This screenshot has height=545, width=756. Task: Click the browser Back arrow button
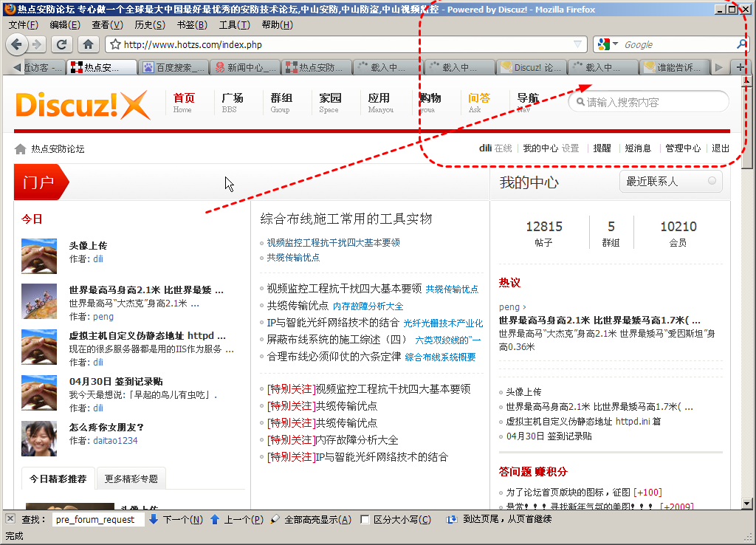click(x=17, y=44)
